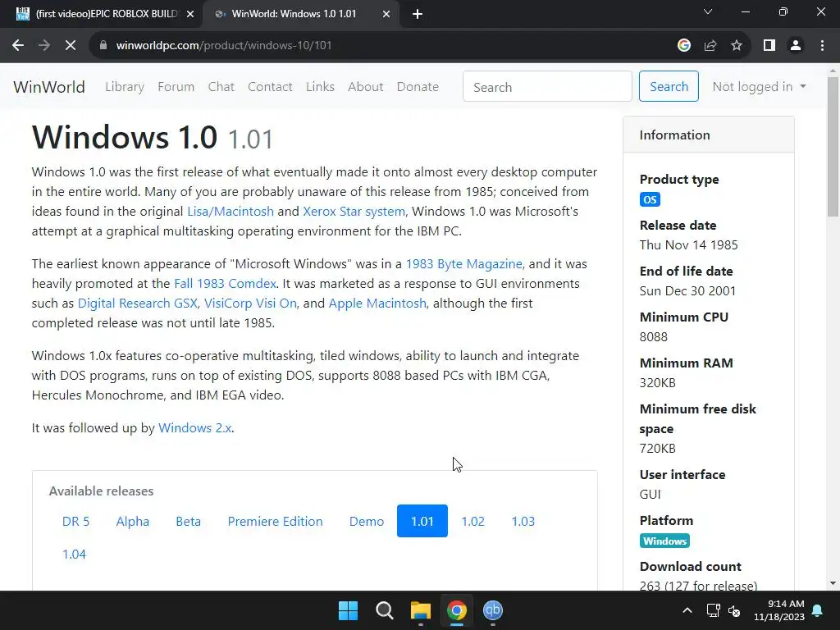840x630 pixels.
Task: Open the Apple Macintosh link
Action: coord(377,304)
